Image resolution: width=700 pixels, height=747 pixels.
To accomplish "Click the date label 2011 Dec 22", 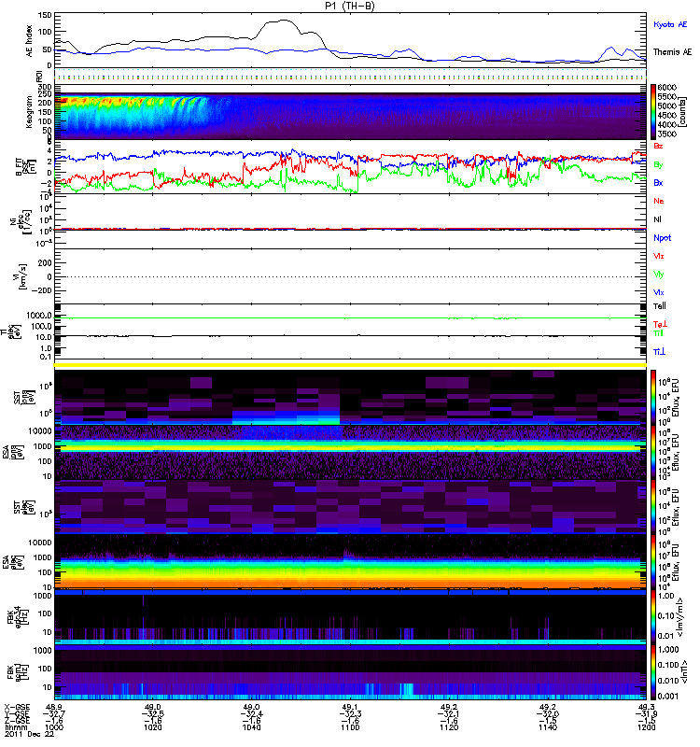I will click(30, 734).
